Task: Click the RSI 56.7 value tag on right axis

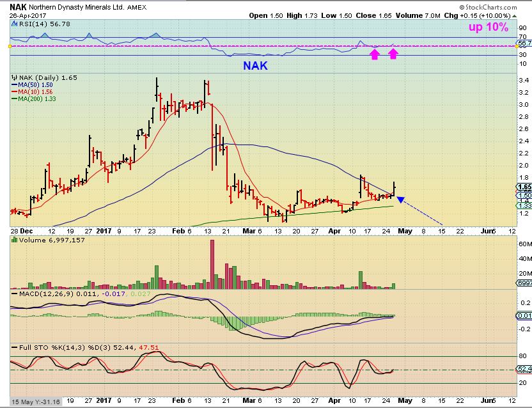Action: 524,43
